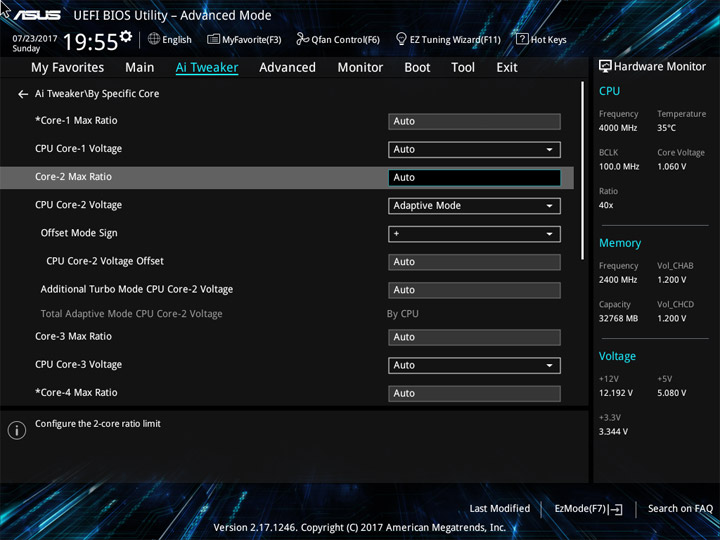Click the 12.192 V value
Image resolution: width=720 pixels, height=540 pixels.
coord(616,393)
